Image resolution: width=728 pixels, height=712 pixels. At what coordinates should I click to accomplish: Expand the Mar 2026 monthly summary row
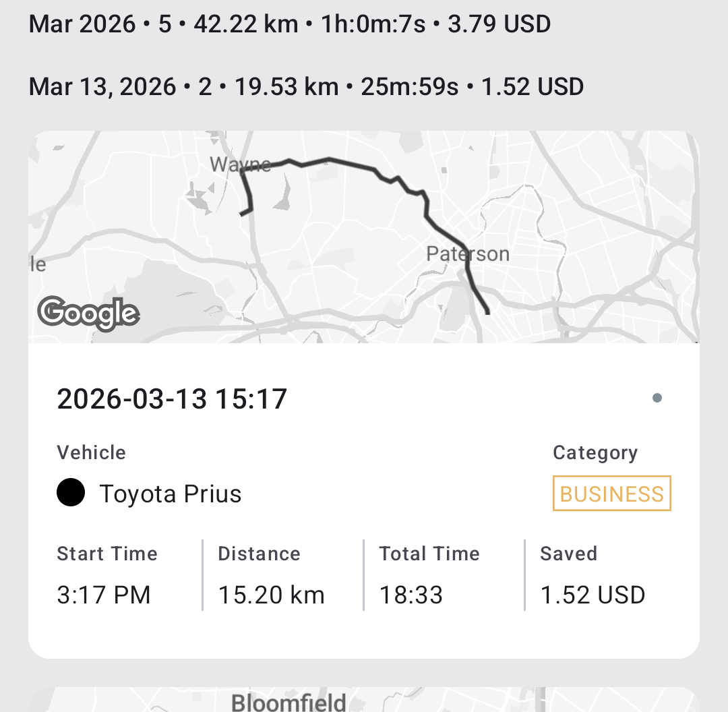coord(289,24)
